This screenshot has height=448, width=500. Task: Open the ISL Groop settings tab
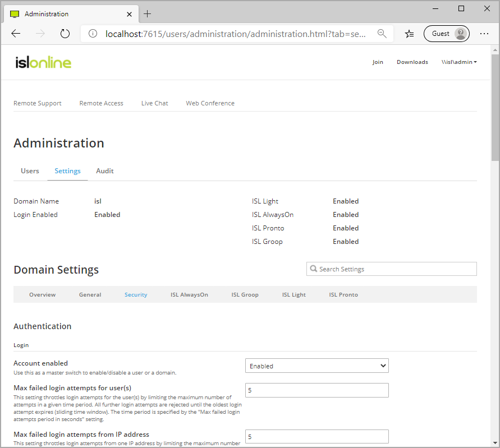coord(245,295)
